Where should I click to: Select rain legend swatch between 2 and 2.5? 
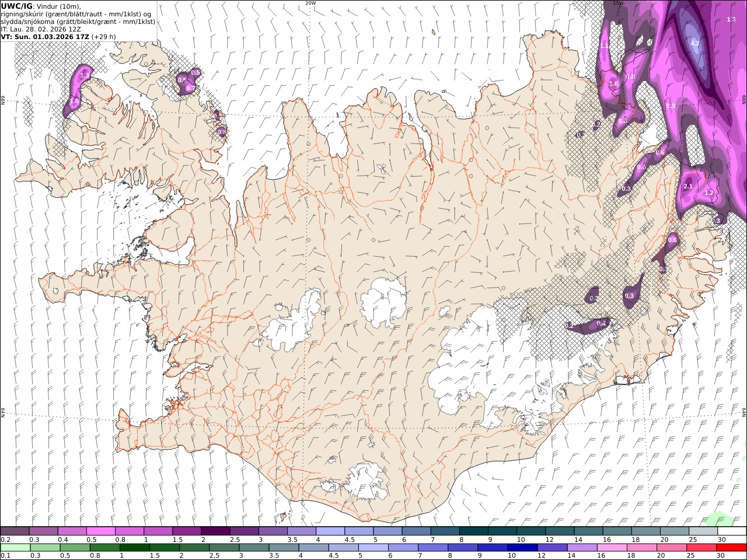click(194, 548)
